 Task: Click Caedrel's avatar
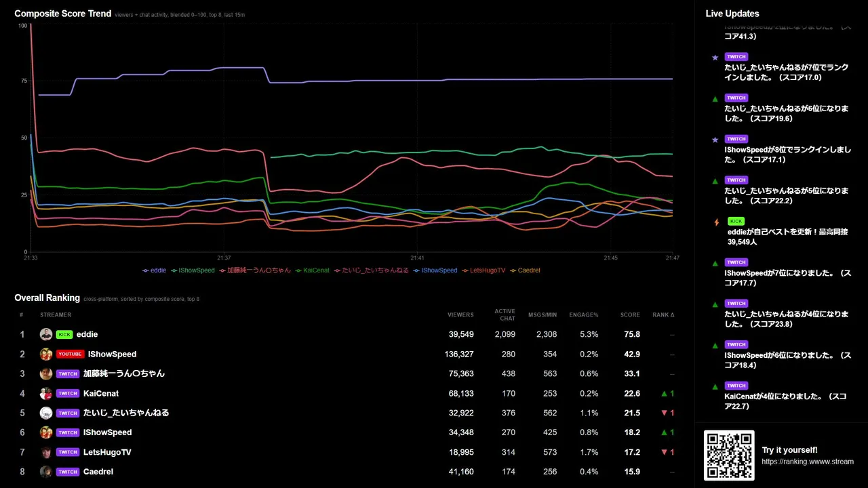(x=46, y=472)
